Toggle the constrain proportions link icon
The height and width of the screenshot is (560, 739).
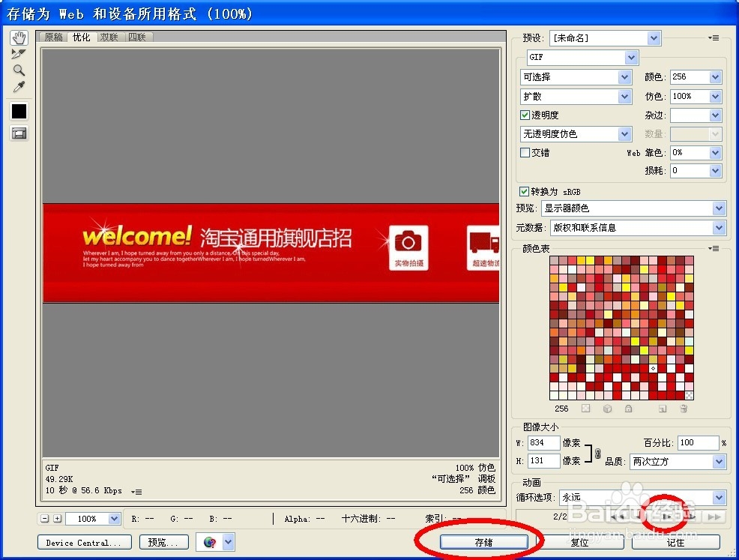click(x=597, y=454)
